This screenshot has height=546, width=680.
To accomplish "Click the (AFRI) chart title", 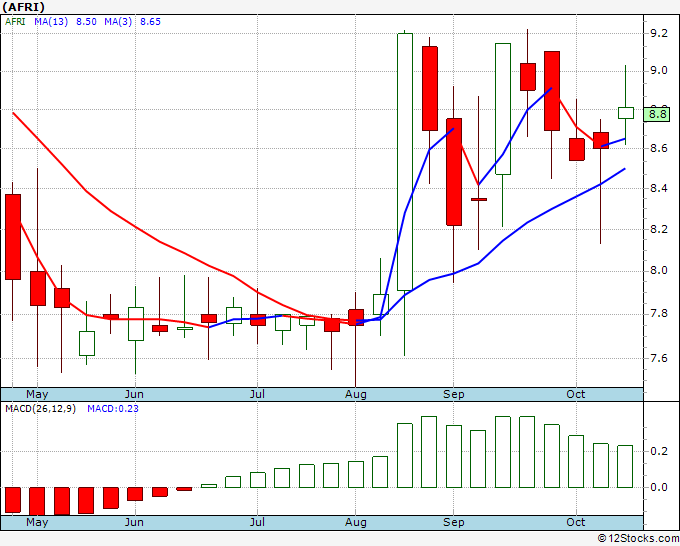I will click(23, 7).
